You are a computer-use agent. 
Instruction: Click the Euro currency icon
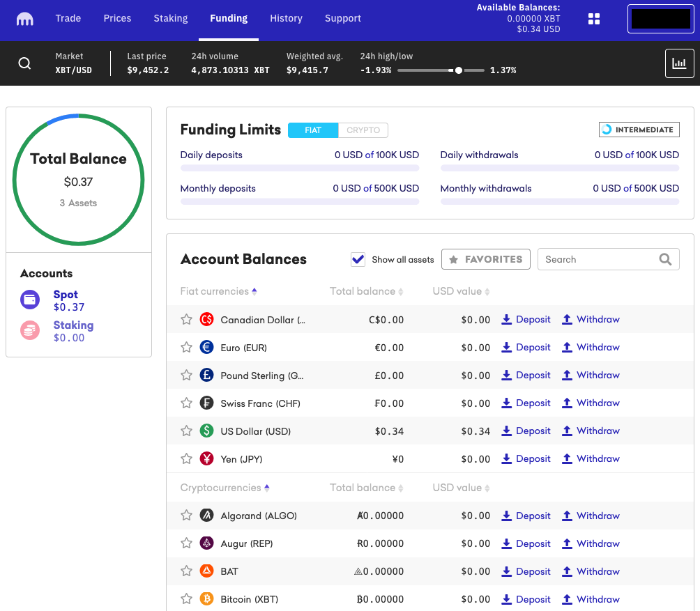click(206, 347)
